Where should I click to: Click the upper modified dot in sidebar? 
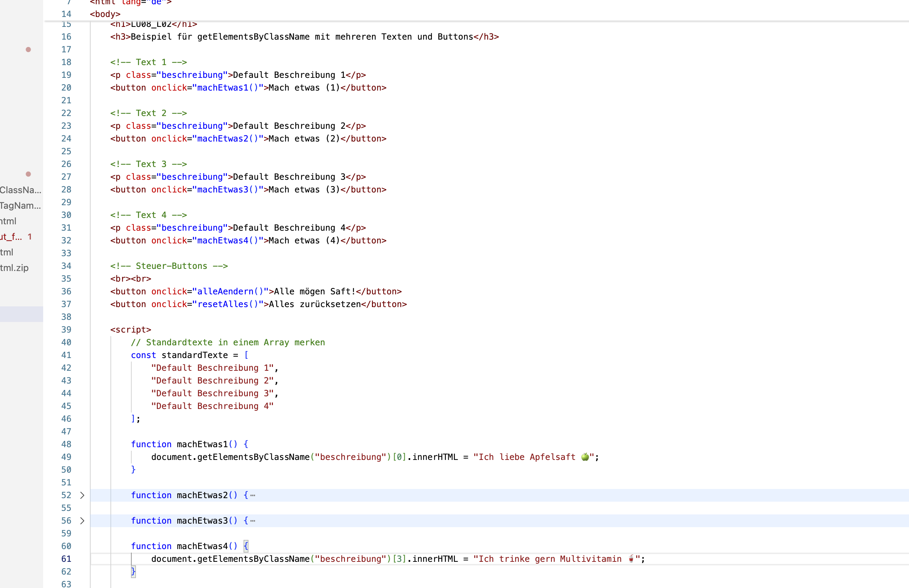point(28,50)
